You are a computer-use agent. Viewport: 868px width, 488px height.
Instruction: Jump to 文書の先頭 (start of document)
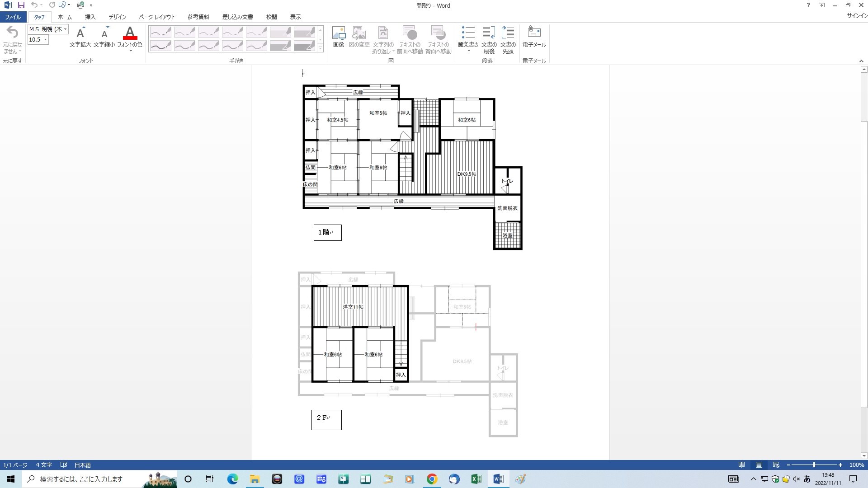508,33
